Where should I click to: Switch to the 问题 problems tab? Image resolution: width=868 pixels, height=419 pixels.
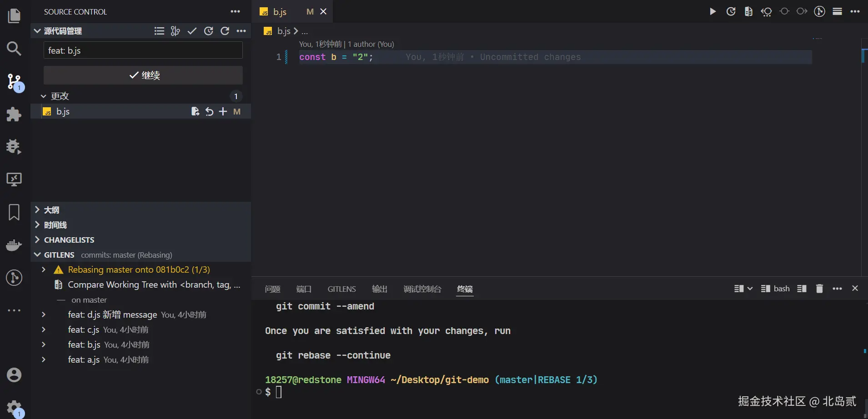(272, 289)
